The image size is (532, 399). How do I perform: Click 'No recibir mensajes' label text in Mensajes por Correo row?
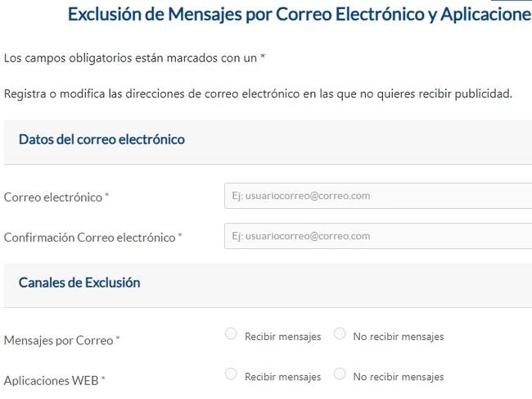coord(399,337)
